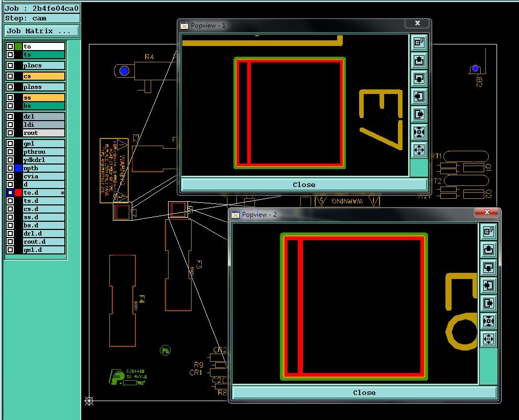Screen dimensions: 519x420
Task: Pan right in Popview 2
Action: click(488, 303)
